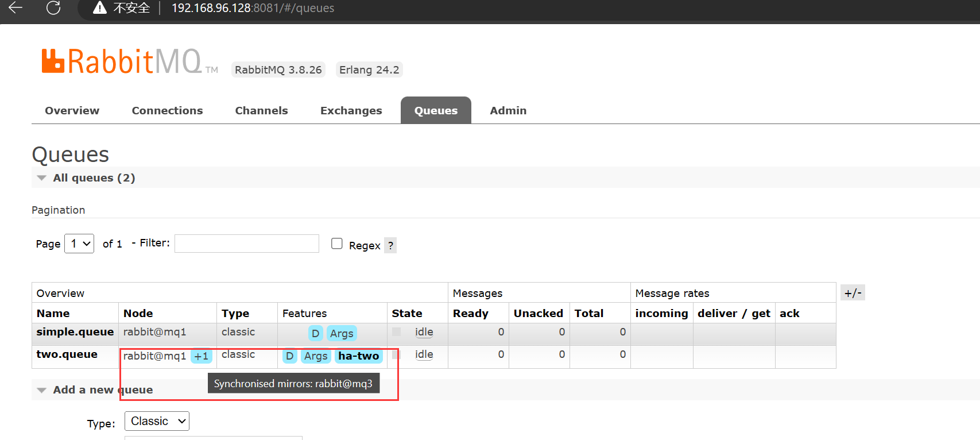Image resolution: width=980 pixels, height=440 pixels.
Task: Toggle columns with the +/- button
Action: (x=853, y=293)
